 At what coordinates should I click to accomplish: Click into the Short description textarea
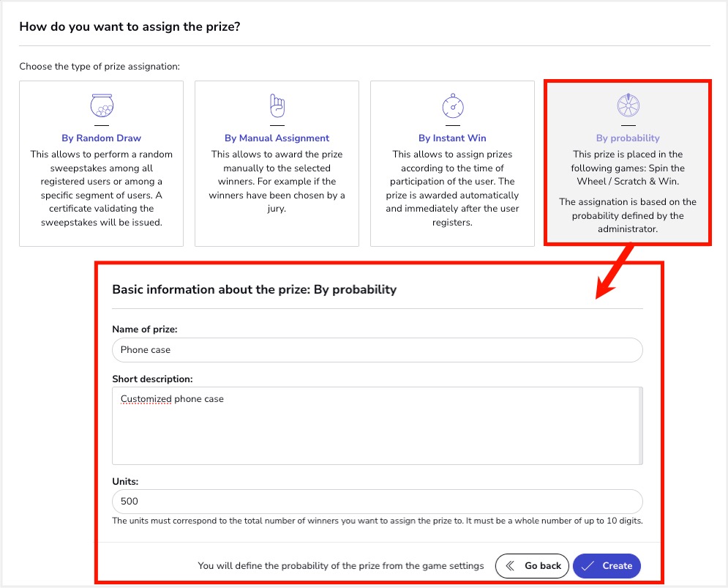375,425
